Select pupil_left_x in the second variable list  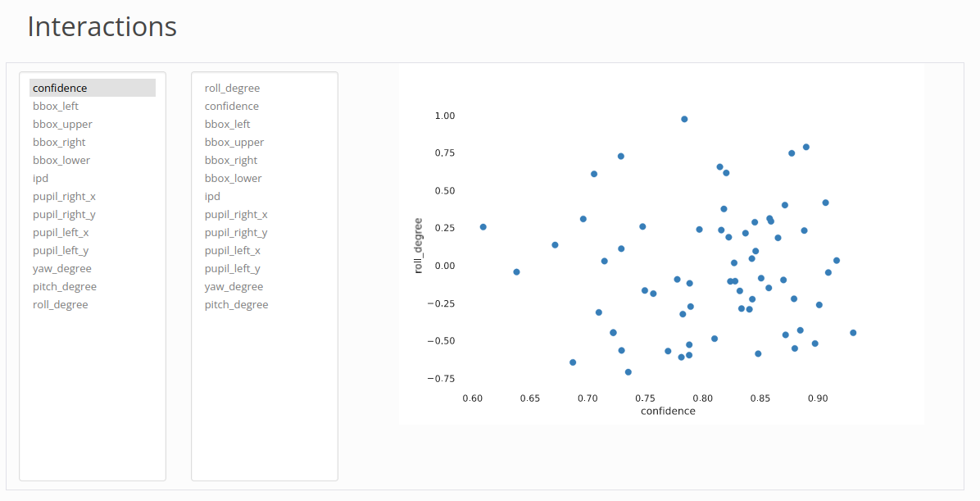pos(233,250)
